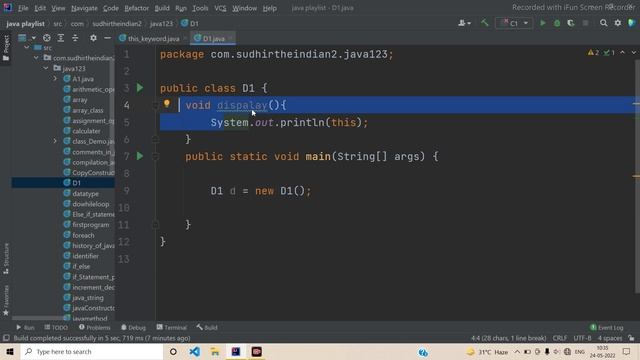Open the Edit menu
The width and height of the screenshot is (640, 360).
pos(40,8)
